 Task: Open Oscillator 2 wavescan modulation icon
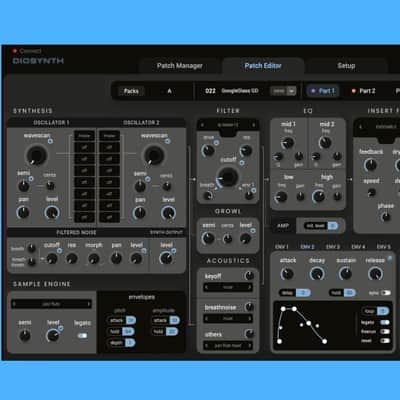[x=168, y=141]
